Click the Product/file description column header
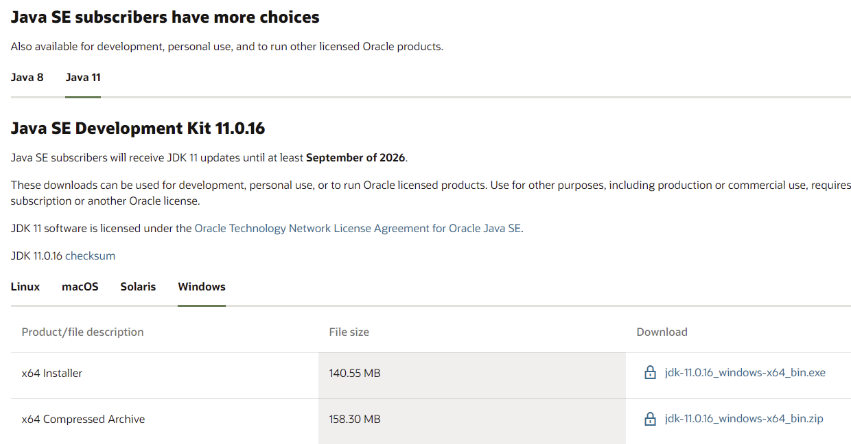The height and width of the screenshot is (444, 851). 82,332
